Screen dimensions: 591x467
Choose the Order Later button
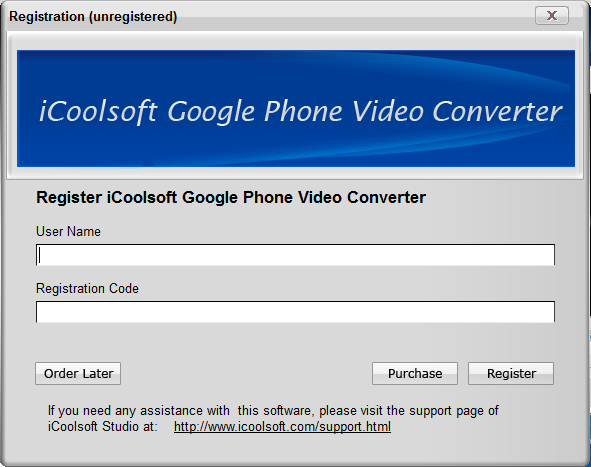click(78, 374)
